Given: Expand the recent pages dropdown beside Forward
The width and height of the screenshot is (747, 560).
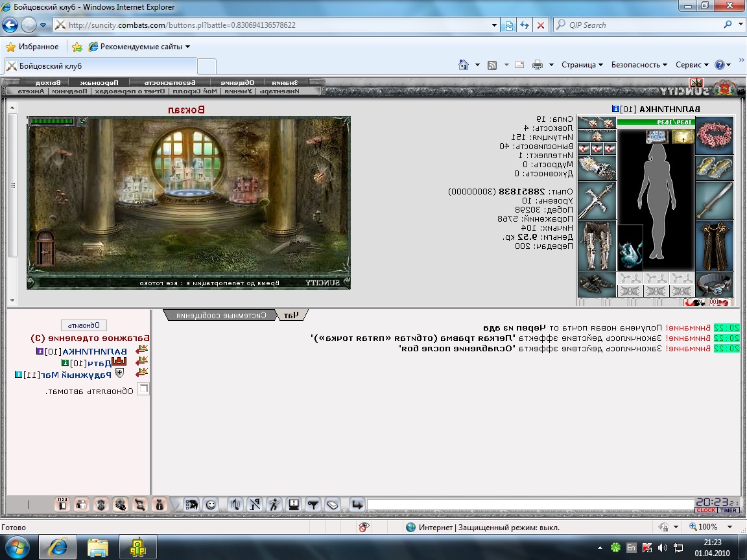Looking at the screenshot, I should click(43, 25).
